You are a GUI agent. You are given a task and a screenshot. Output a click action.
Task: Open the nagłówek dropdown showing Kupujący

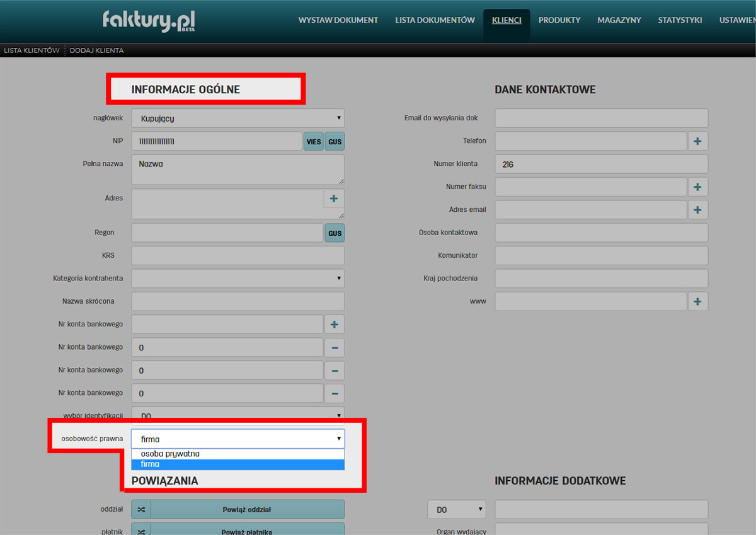point(238,118)
